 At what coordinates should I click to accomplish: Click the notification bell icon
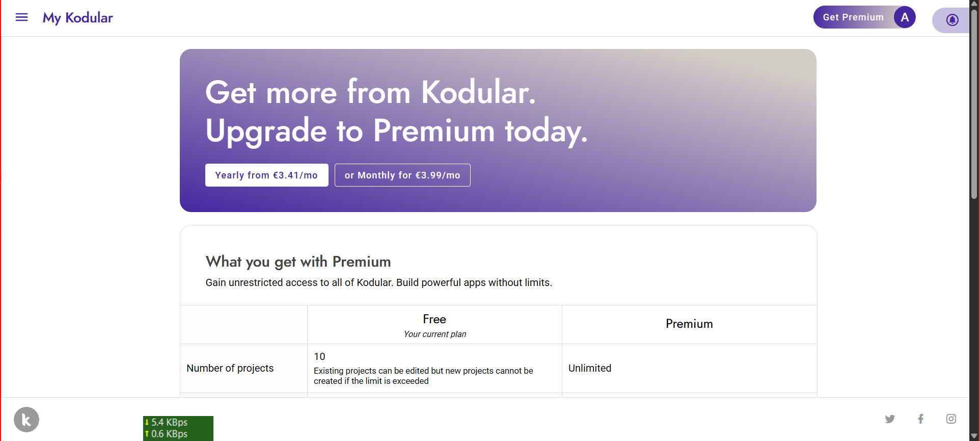(952, 20)
